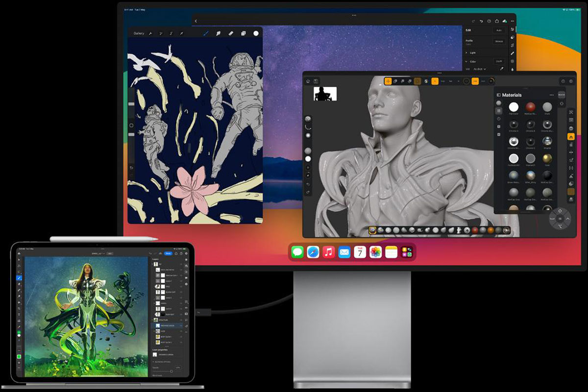This screenshot has height=392, width=588.
Task: Open Procreate Adjustments magic wand icon
Action: [161, 33]
